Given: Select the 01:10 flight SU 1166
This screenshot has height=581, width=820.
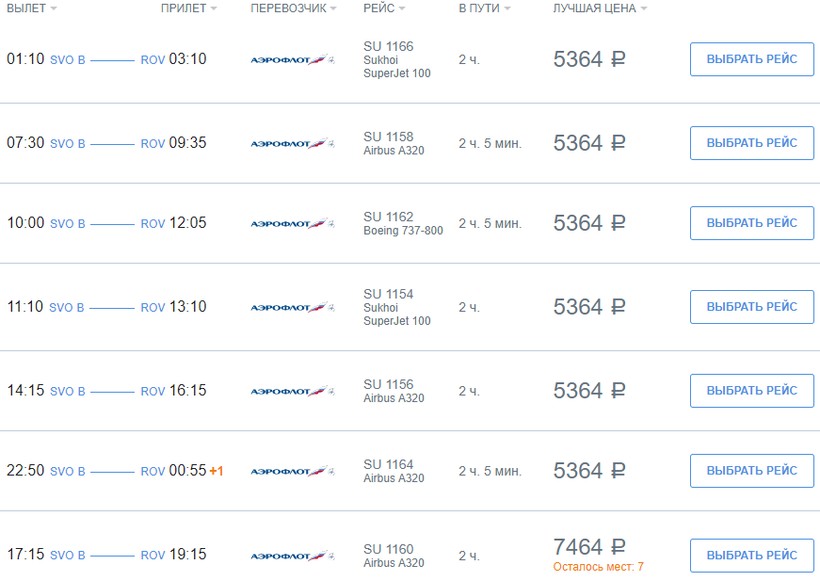Looking at the screenshot, I should pos(752,59).
